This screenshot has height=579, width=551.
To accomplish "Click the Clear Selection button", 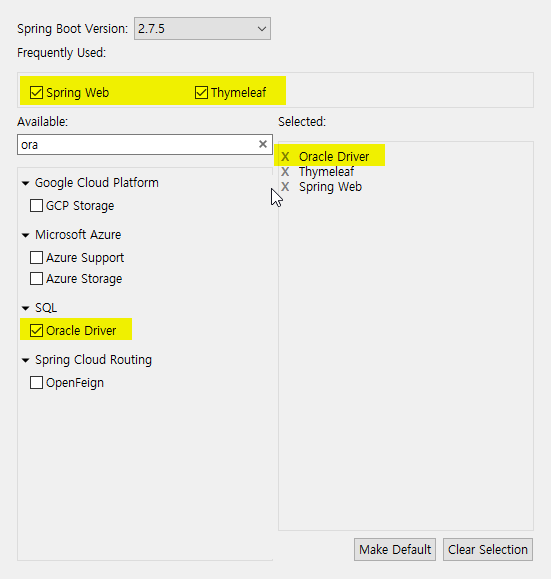I will 488,549.
